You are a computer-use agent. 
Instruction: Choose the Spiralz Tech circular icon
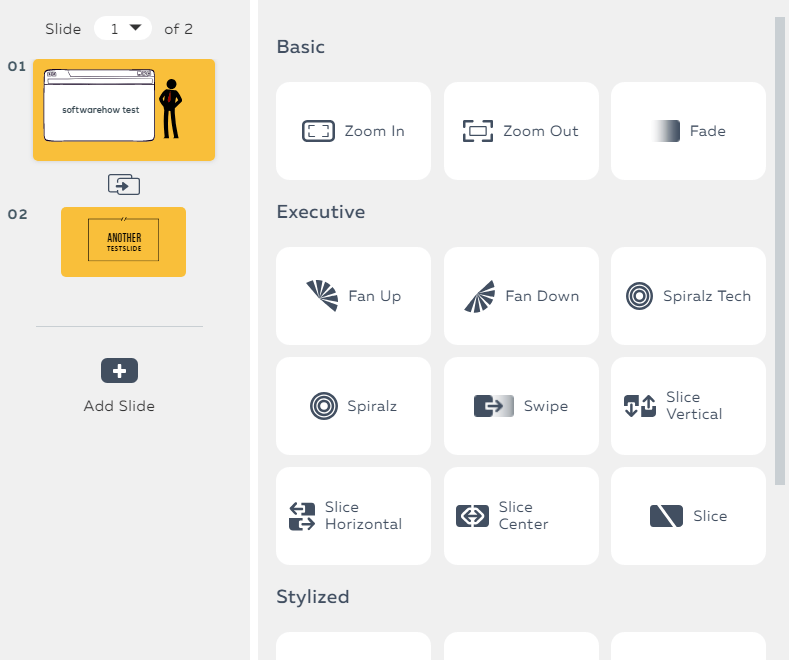[x=639, y=296]
